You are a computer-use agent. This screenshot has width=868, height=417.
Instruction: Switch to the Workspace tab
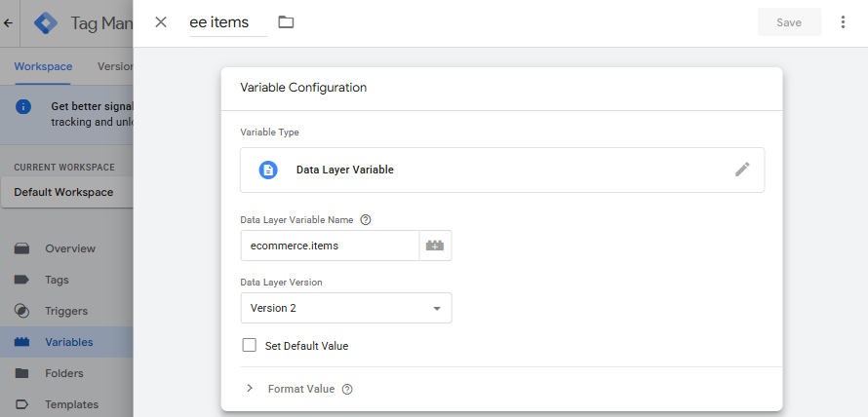(43, 67)
